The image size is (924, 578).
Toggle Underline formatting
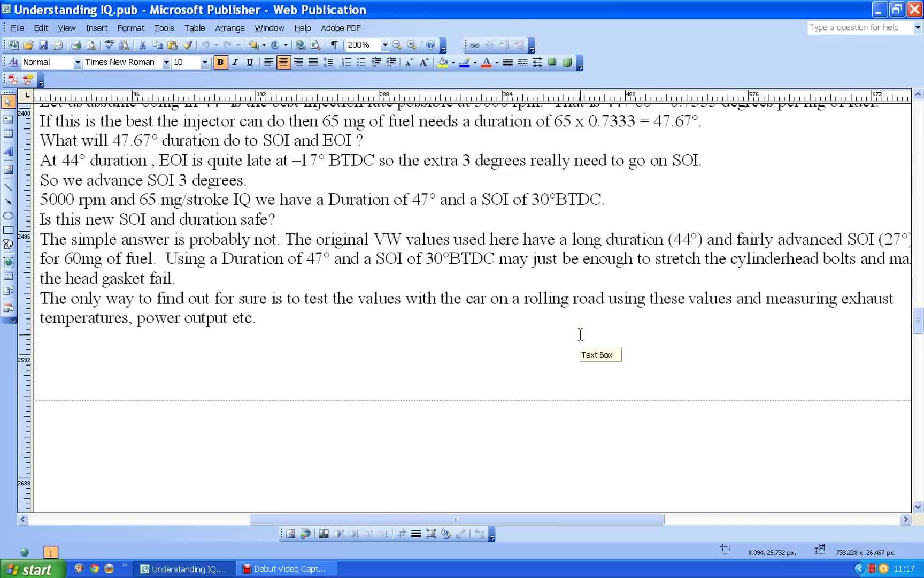tap(250, 63)
